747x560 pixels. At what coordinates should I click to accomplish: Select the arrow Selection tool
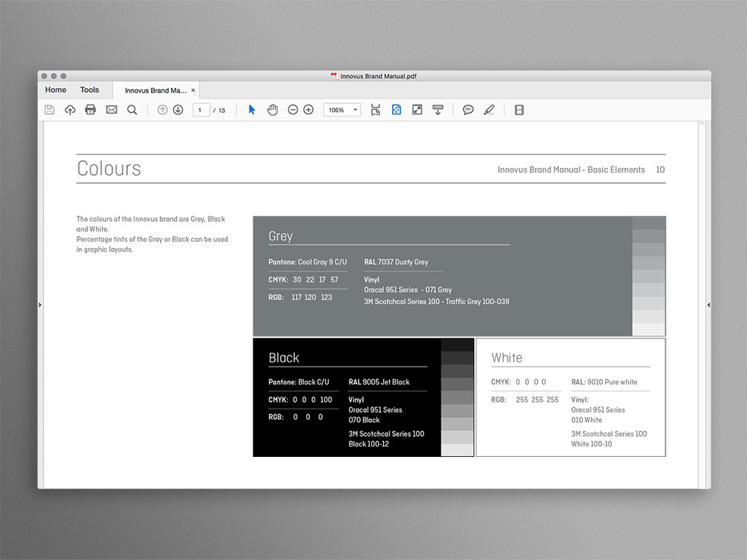pos(252,110)
